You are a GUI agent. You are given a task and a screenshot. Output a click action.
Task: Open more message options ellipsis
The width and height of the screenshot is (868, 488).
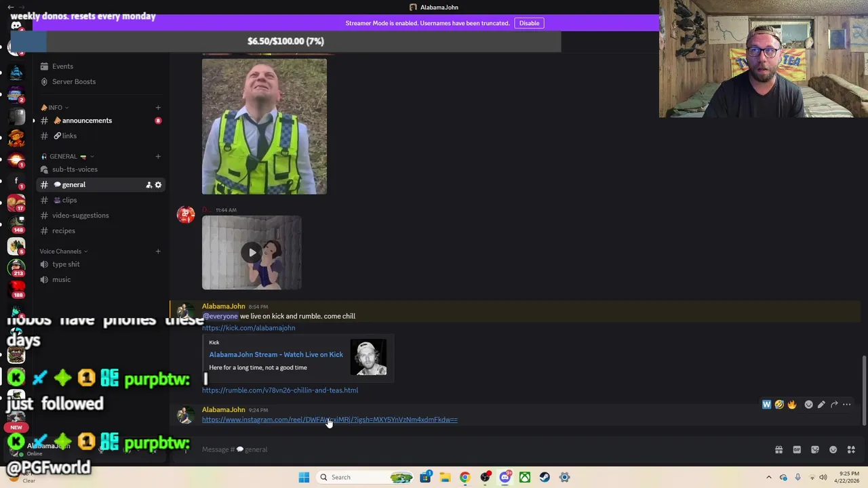click(x=847, y=405)
